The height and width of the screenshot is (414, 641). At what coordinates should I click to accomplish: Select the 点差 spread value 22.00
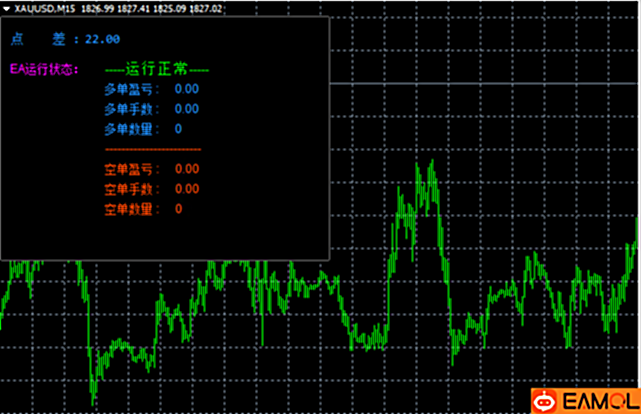click(102, 40)
